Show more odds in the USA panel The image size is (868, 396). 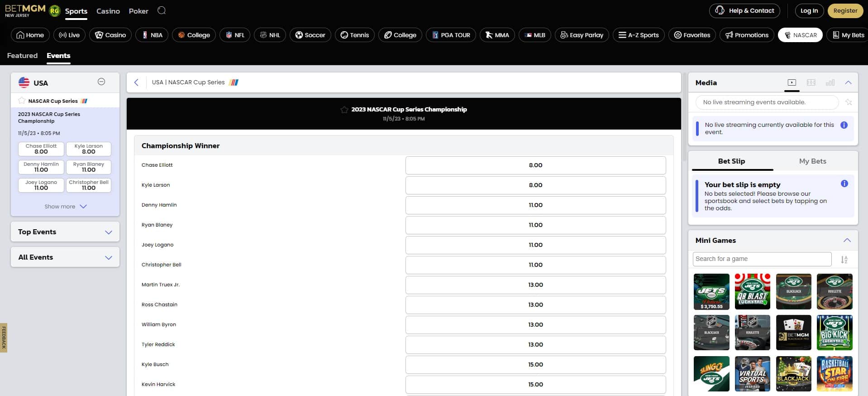coord(65,207)
